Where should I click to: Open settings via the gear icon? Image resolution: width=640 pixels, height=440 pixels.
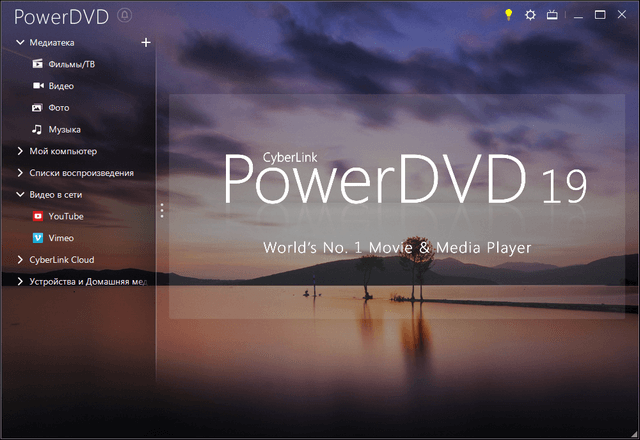tap(530, 15)
